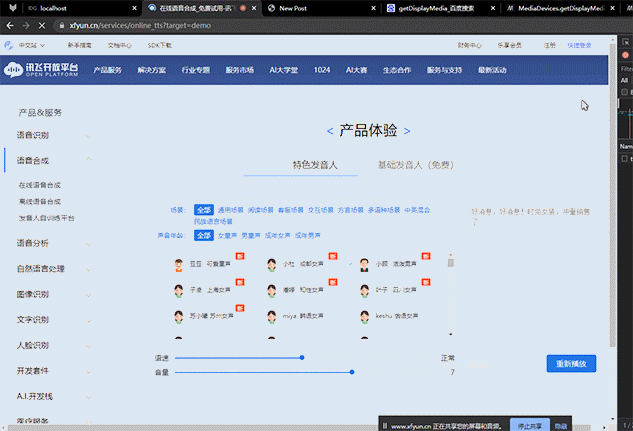Screen dimensions: 633x431
Task: Open the 解决方案 navigation menu
Action: [x=152, y=70]
